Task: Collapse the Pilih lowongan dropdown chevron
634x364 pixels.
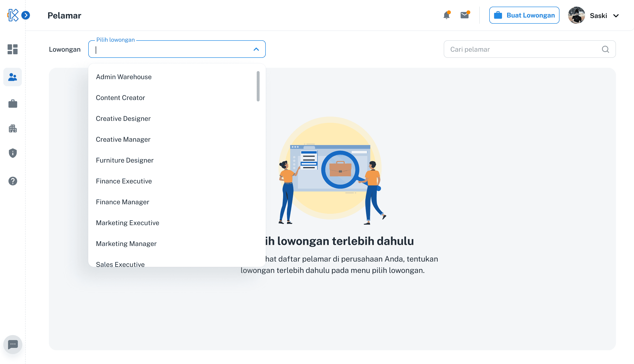Action: click(x=256, y=49)
